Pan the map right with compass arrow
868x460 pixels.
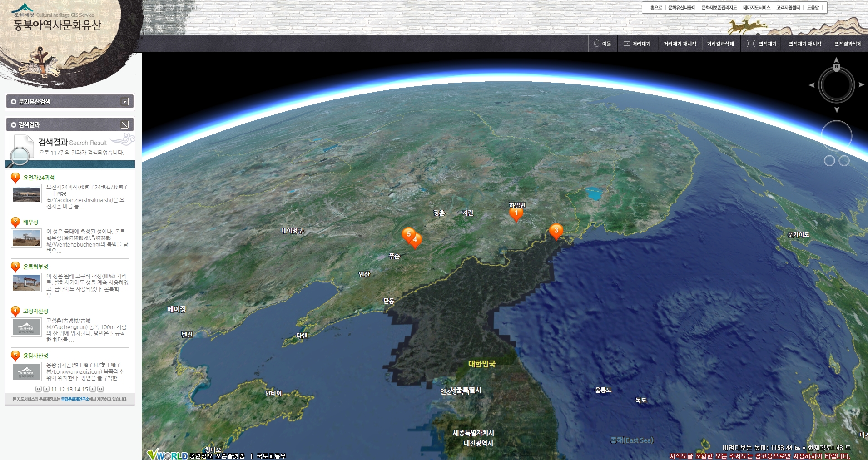pyautogui.click(x=861, y=85)
